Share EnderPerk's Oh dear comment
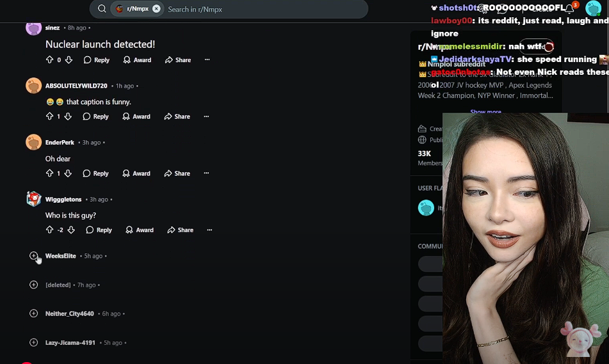Image resolution: width=609 pixels, height=364 pixels. [x=177, y=173]
